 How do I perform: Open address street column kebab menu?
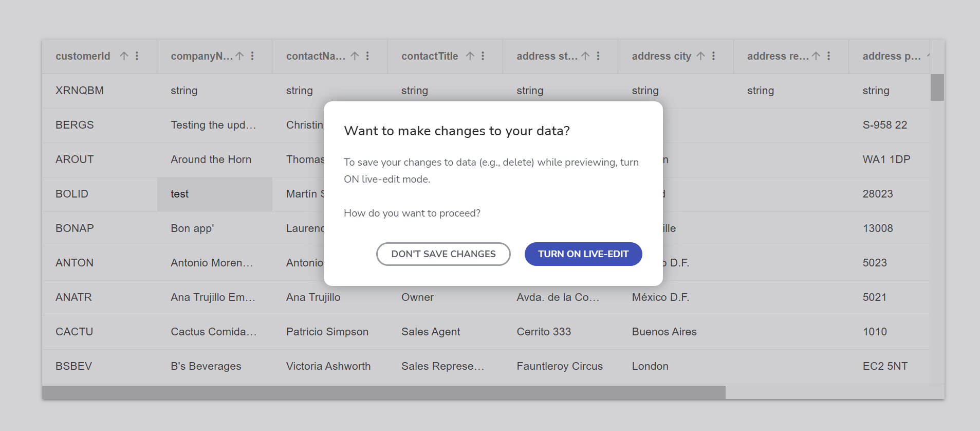[x=598, y=56]
